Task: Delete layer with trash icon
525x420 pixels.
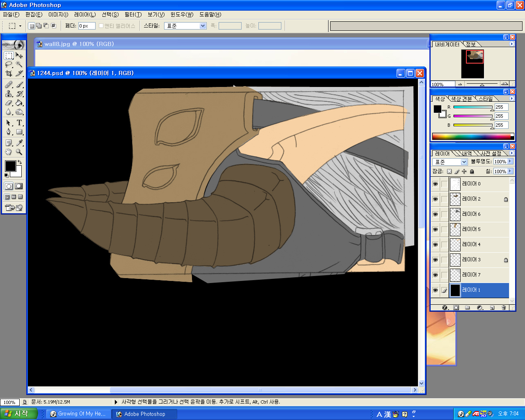Action: click(x=504, y=308)
